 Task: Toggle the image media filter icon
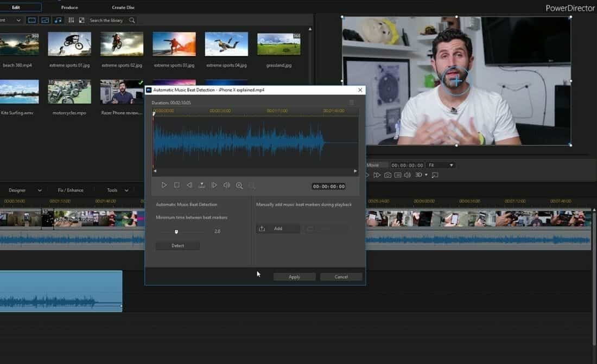[45, 20]
